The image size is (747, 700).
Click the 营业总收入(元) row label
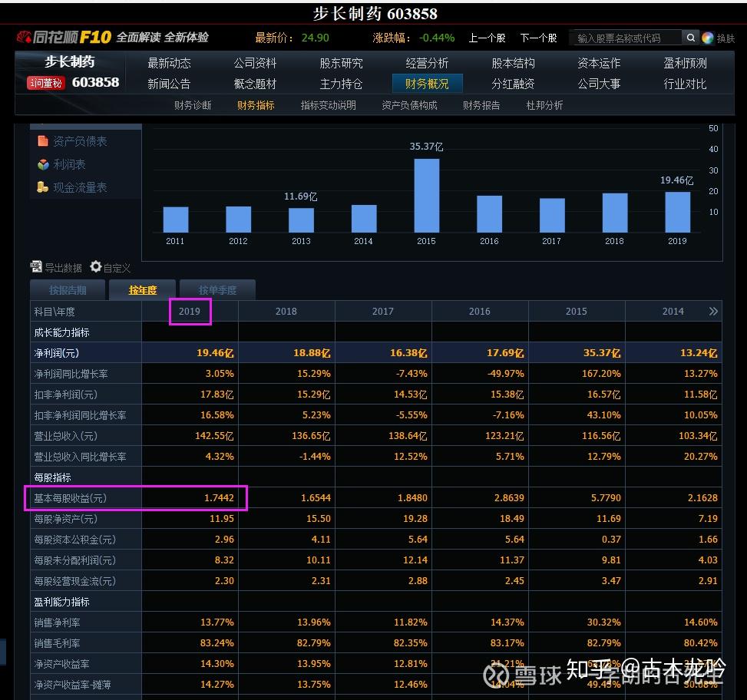tap(65, 436)
